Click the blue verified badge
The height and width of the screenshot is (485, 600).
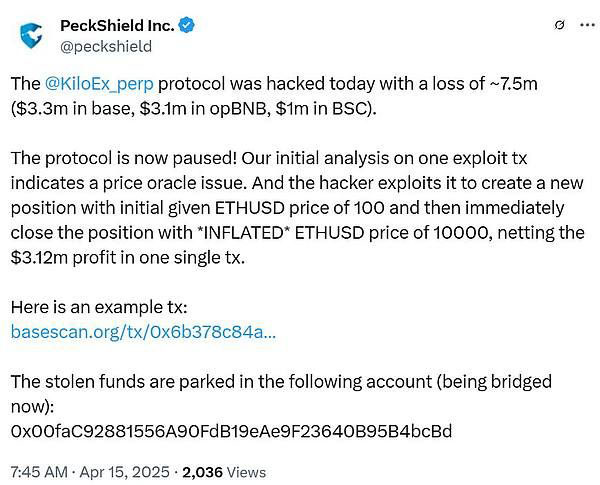pos(187,25)
